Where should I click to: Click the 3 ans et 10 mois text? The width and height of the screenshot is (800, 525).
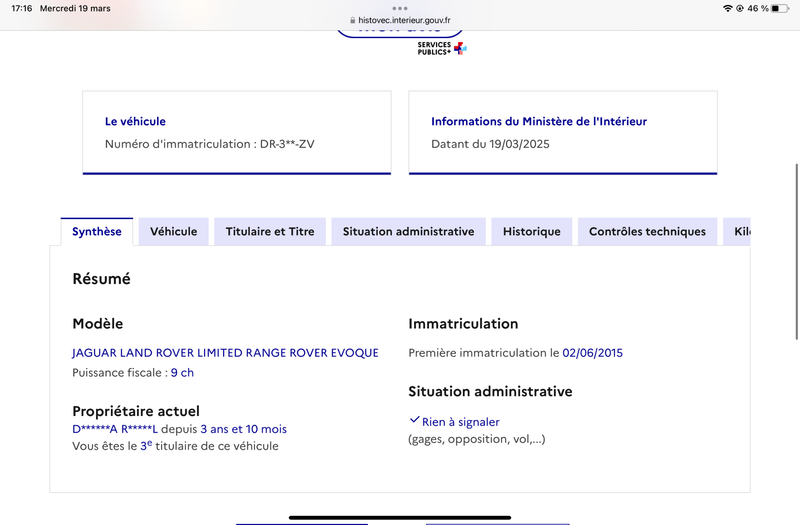(243, 429)
